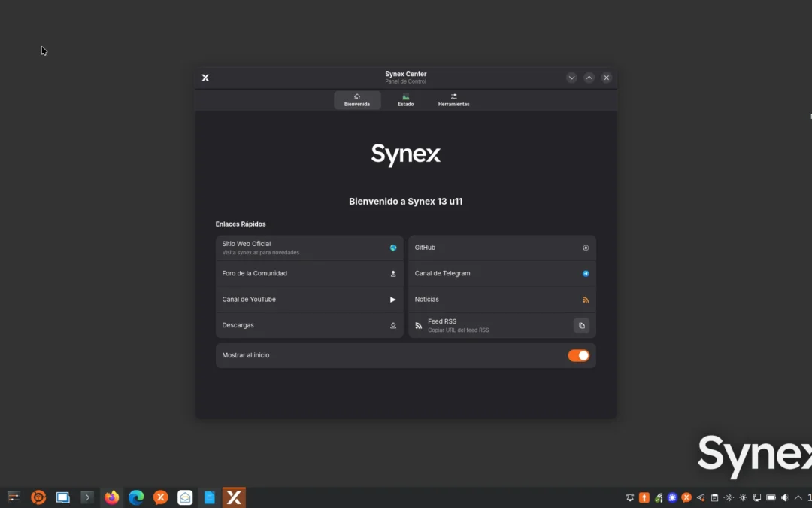The height and width of the screenshot is (508, 812).
Task: Select the Synex Center taskbar entry
Action: [x=234, y=497]
